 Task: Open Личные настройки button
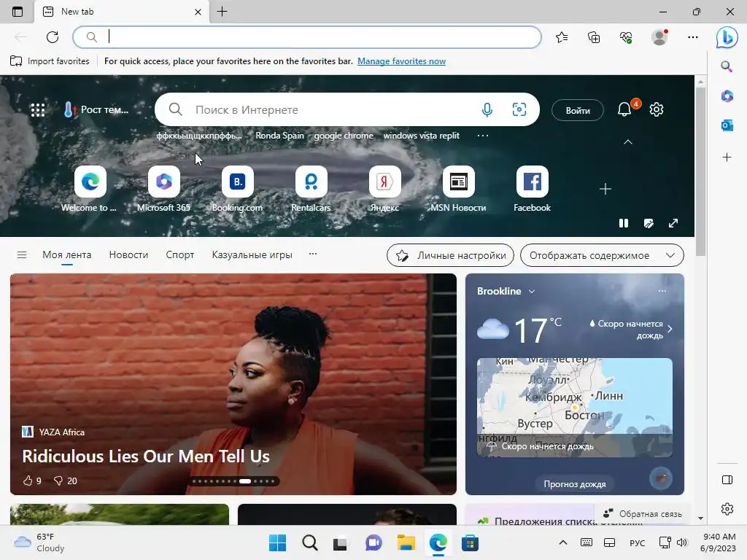point(450,255)
